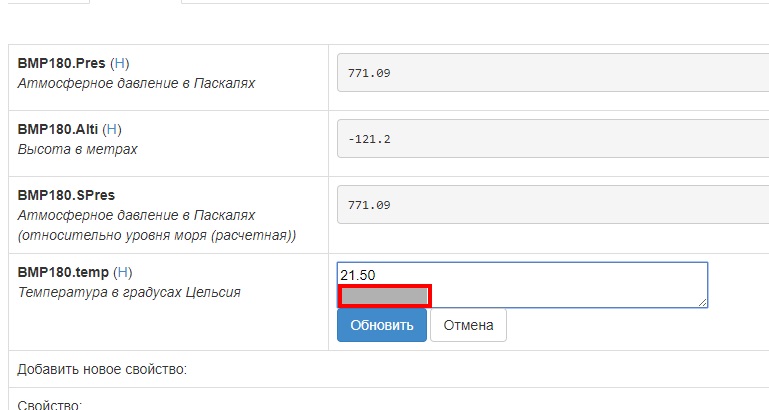Click the BMP180.temp property name
This screenshot has width=769, height=410.
(x=63, y=272)
